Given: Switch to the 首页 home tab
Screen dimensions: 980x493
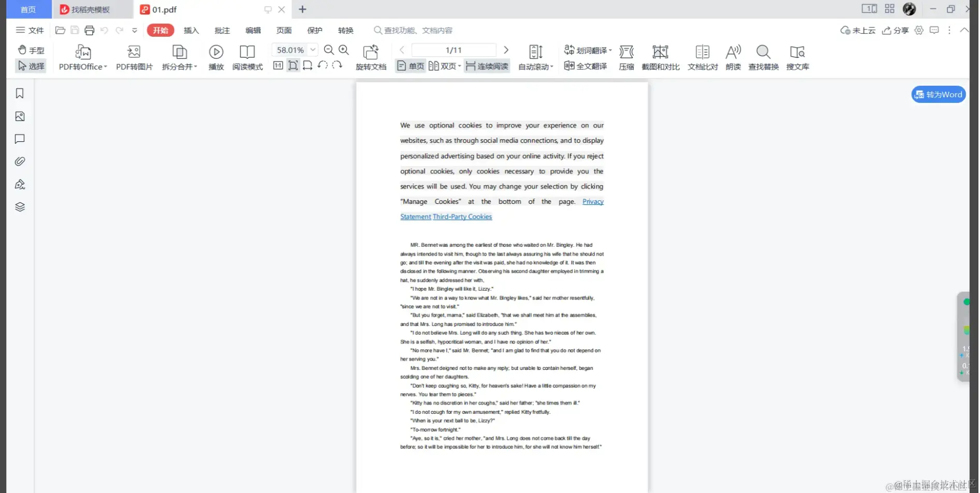Looking at the screenshot, I should click(x=28, y=9).
